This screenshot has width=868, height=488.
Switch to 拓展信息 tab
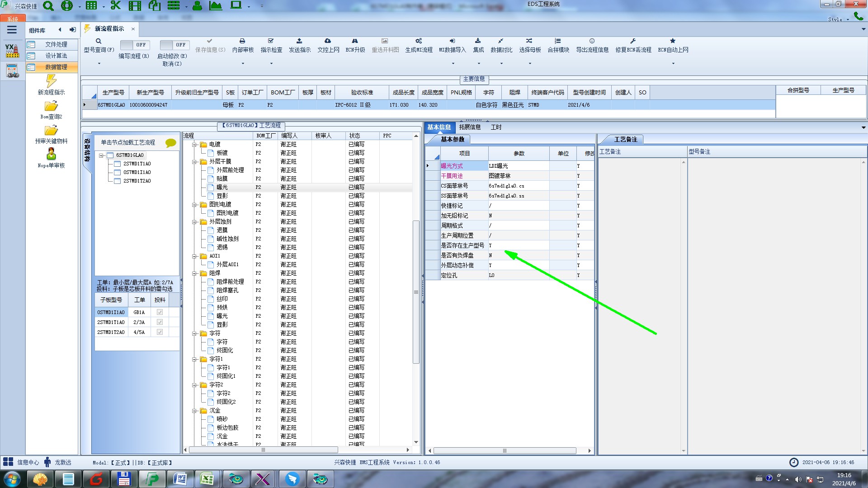click(x=470, y=127)
